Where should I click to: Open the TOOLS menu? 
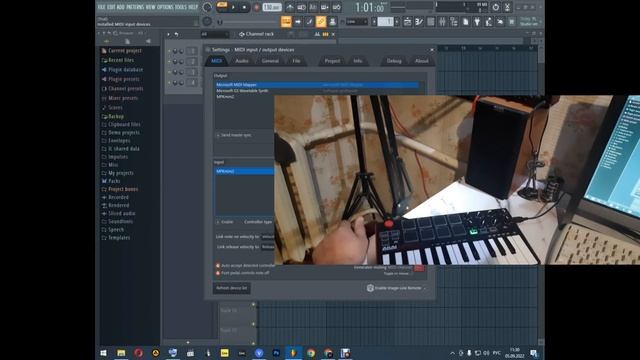[180, 7]
